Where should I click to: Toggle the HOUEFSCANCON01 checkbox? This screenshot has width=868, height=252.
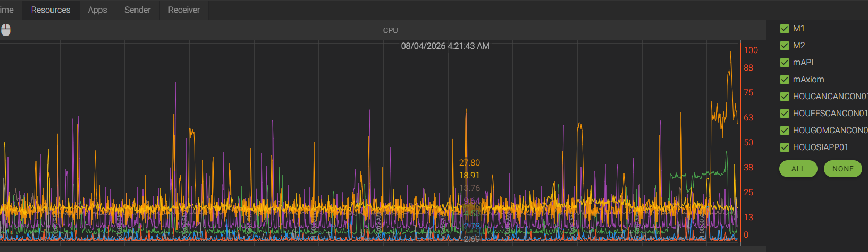click(784, 114)
